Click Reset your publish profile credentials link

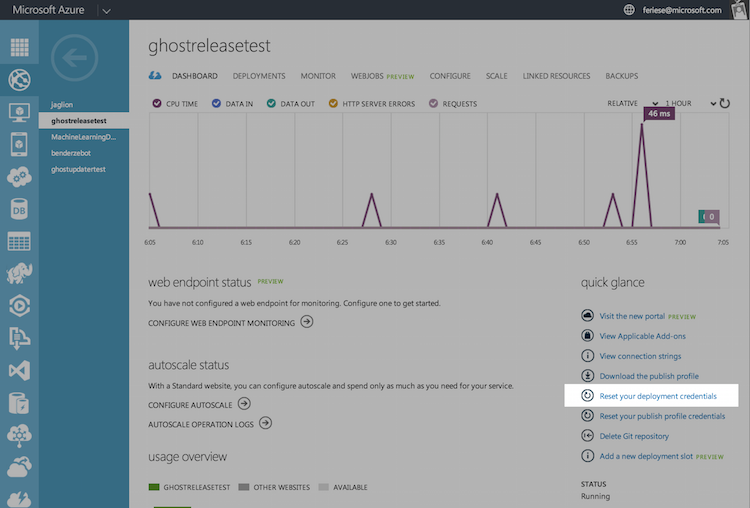[x=662, y=416]
